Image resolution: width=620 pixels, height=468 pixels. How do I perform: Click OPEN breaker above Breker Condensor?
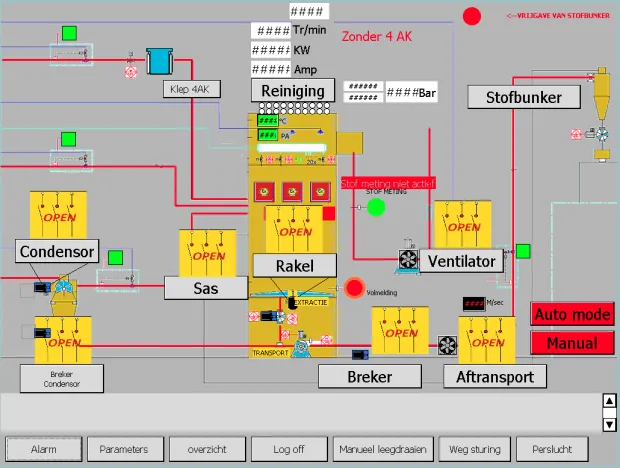pos(63,340)
